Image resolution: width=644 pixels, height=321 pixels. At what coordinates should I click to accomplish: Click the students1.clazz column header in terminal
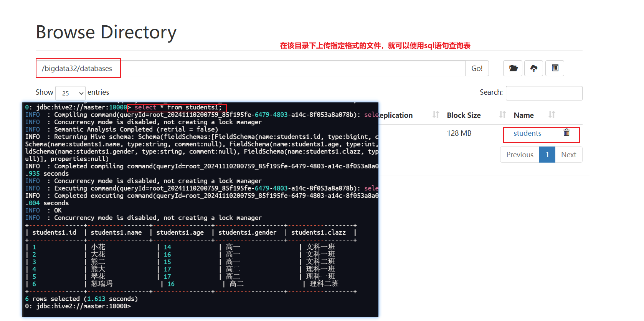click(x=318, y=232)
